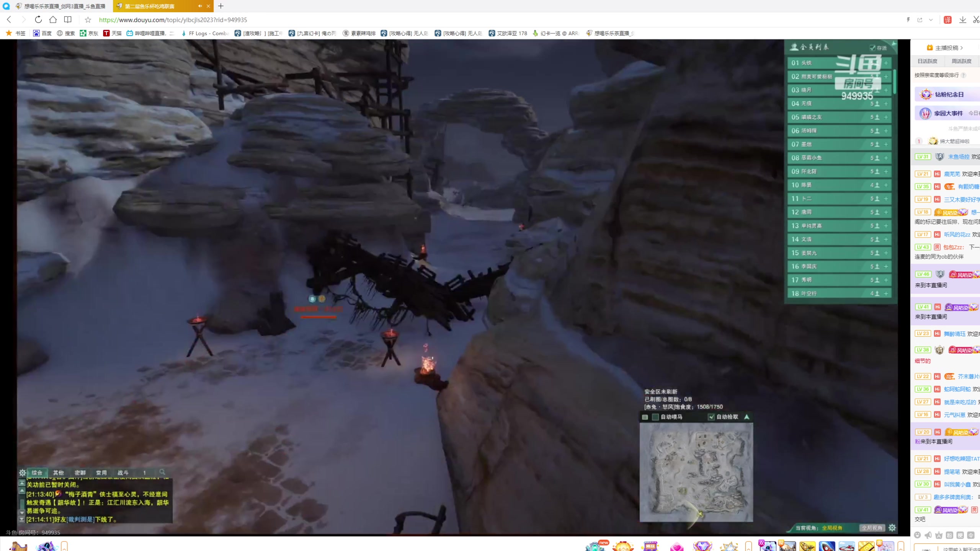Open the 周活跃度 ranking tab

962,61
